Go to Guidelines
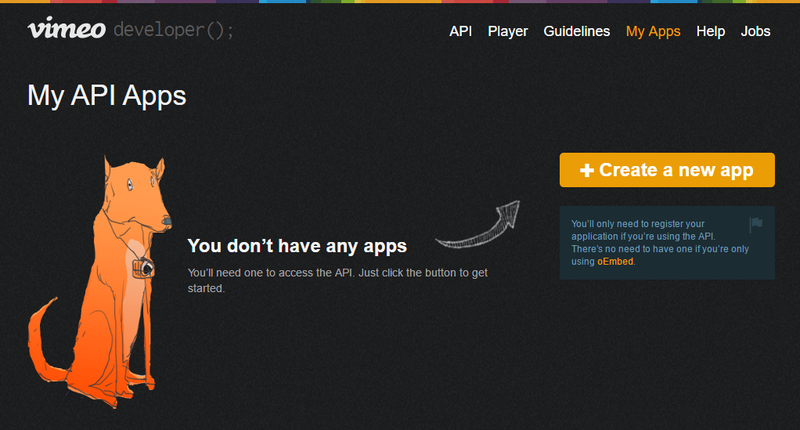This screenshot has width=800, height=430. point(577,31)
